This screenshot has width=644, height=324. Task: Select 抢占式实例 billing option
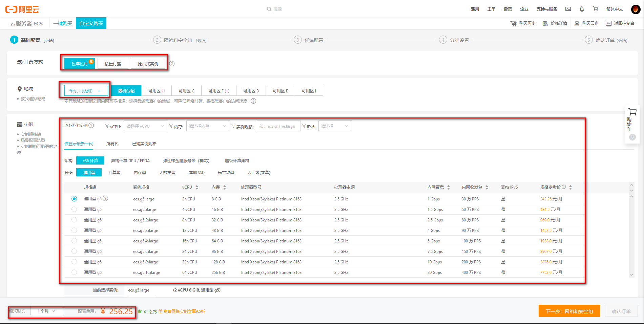(x=148, y=64)
